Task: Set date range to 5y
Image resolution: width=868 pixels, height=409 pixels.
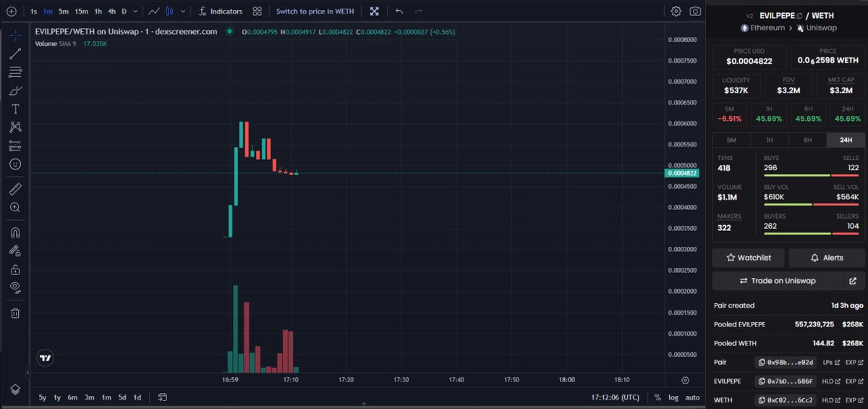Action: pyautogui.click(x=43, y=397)
